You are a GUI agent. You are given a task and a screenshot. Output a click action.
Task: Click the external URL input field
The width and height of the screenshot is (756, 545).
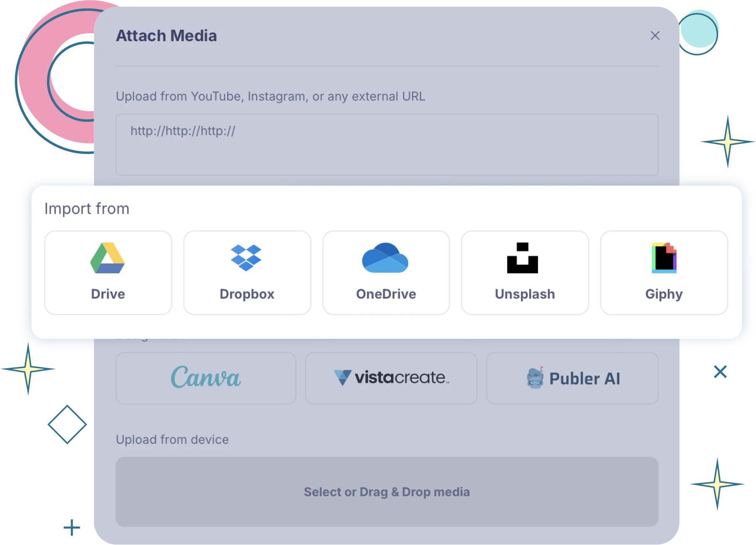386,144
